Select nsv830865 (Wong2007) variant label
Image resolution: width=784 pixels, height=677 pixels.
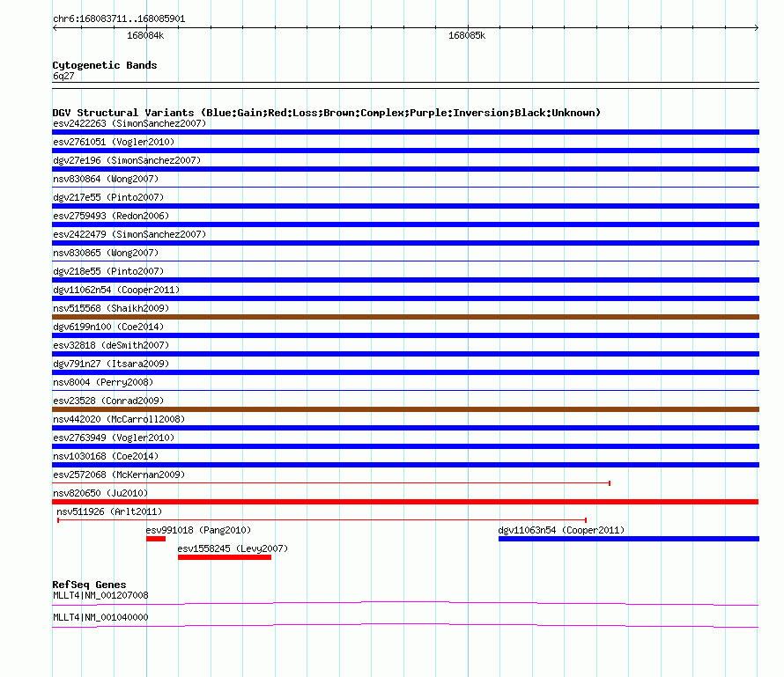click(x=106, y=253)
